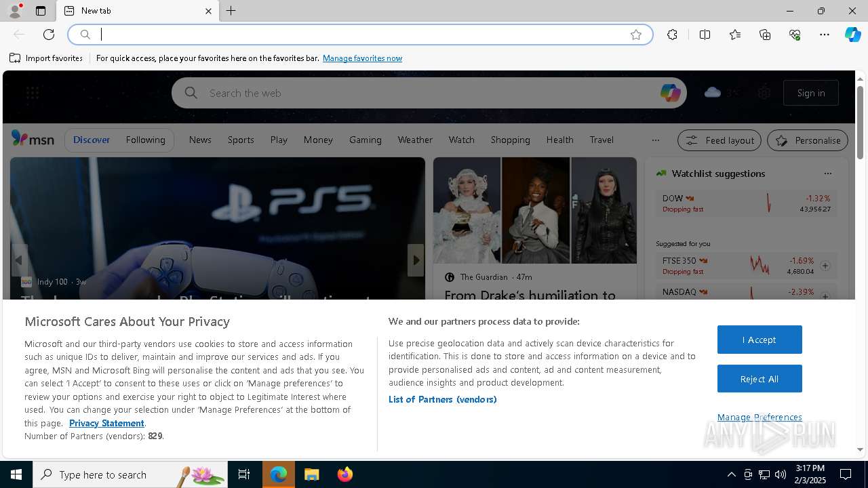Viewport: 868px width, 488px height.
Task: Open Settings and more ellipsis menu
Action: pyautogui.click(x=825, y=35)
